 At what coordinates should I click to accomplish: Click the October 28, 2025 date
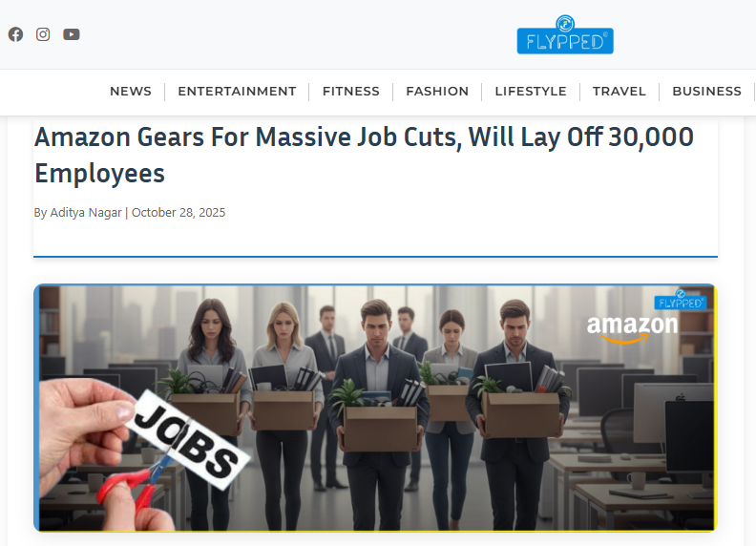point(178,213)
